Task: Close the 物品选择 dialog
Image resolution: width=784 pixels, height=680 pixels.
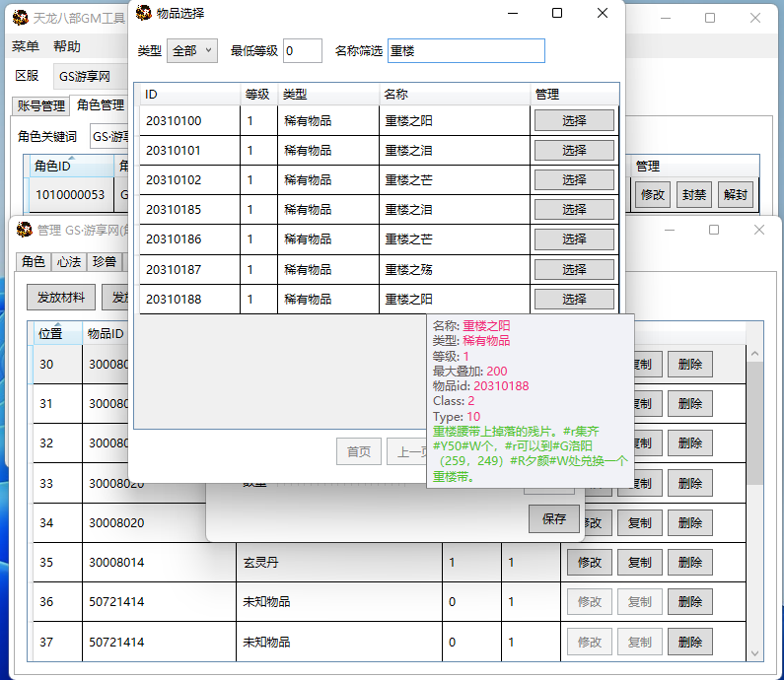Action: (x=603, y=13)
